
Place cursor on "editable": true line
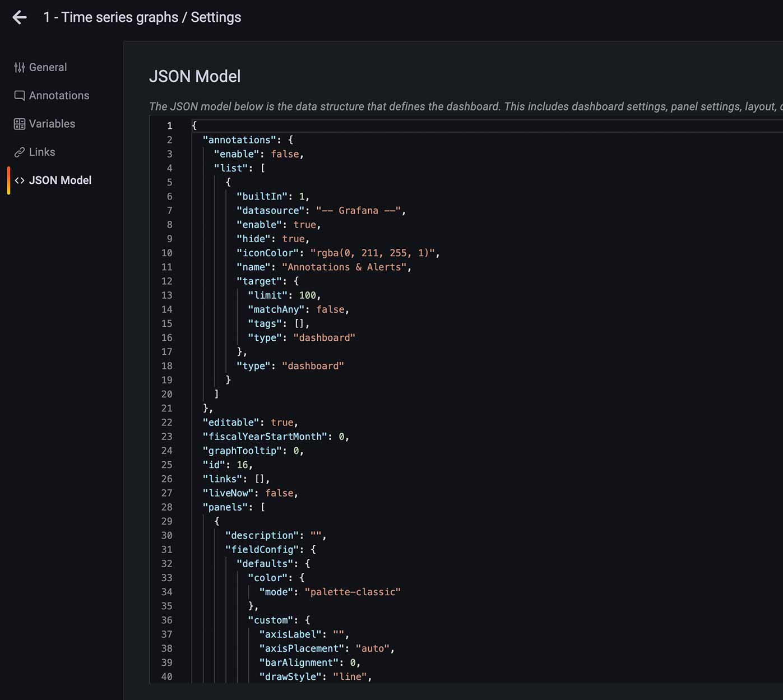coord(251,423)
